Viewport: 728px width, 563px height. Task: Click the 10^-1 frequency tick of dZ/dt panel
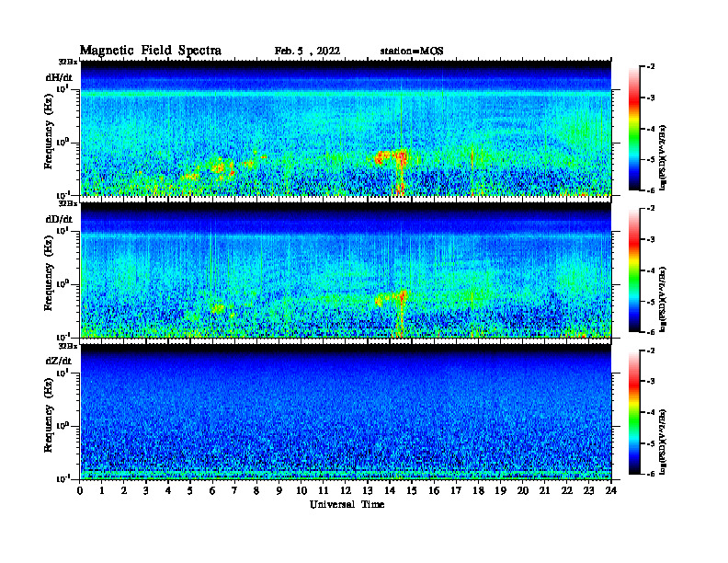[x=63, y=478]
